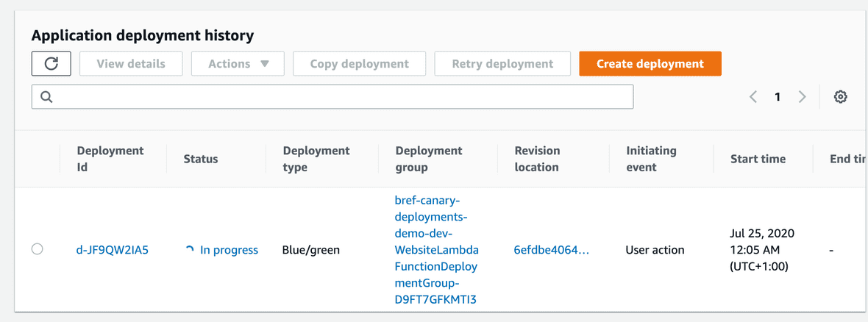
Task: Click the search magnifier icon
Action: [x=46, y=97]
